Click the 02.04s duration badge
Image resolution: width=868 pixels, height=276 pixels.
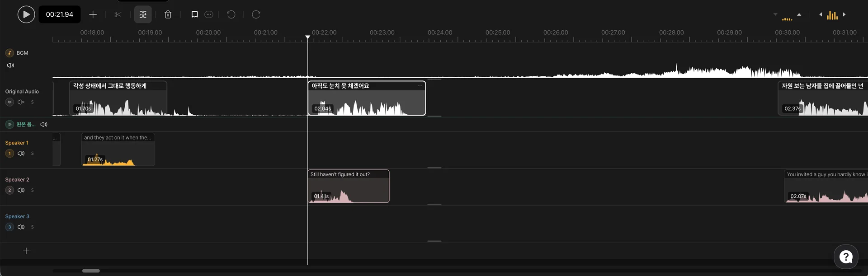(x=323, y=108)
